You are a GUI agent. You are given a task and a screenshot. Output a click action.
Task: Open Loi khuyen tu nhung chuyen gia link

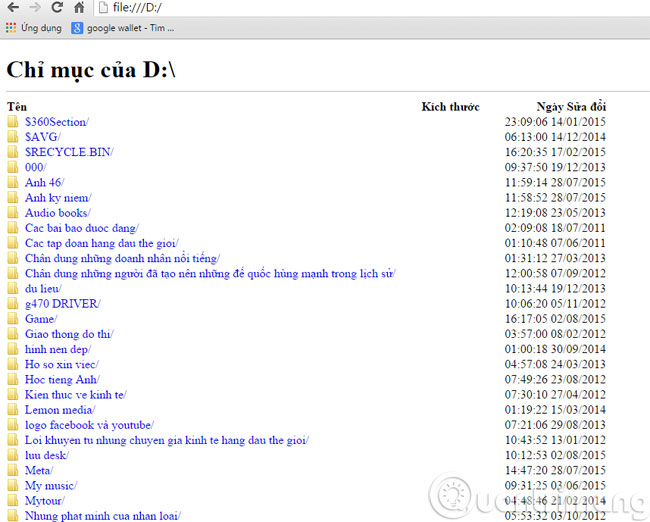(x=167, y=440)
